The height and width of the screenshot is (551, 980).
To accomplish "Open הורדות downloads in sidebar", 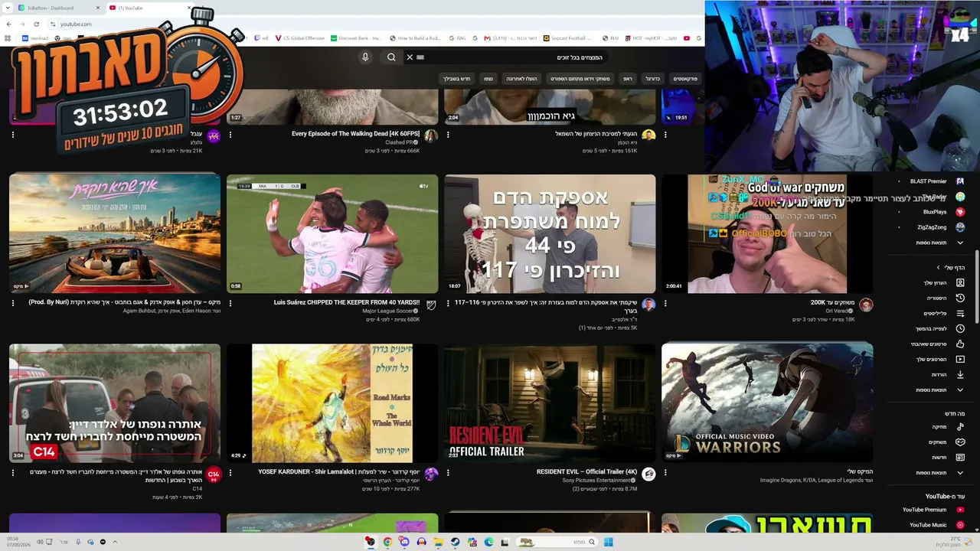I will coord(947,375).
